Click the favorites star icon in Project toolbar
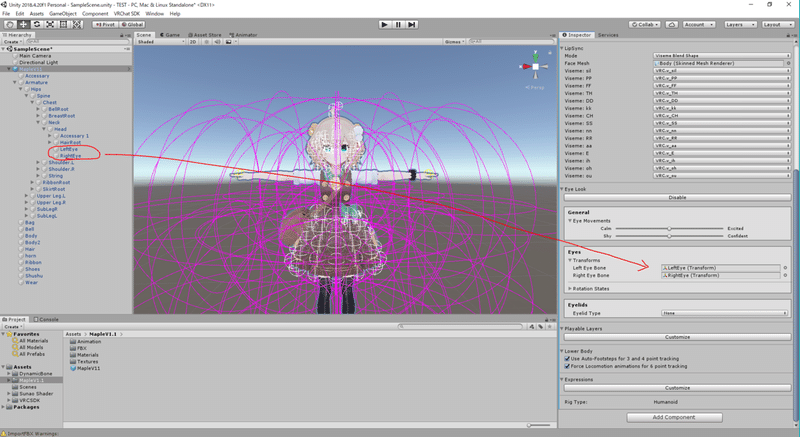800x437 pixels. pos(549,326)
